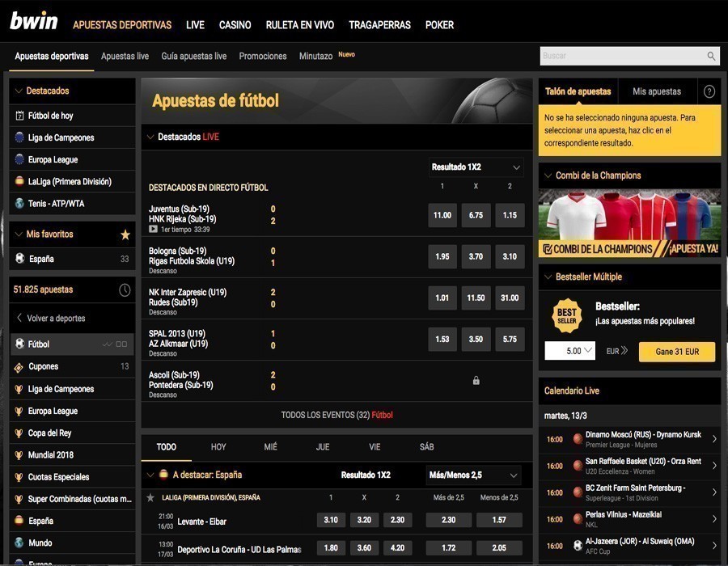Click the 5.00 EUR stake field
This screenshot has width=728, height=566.
570,352
